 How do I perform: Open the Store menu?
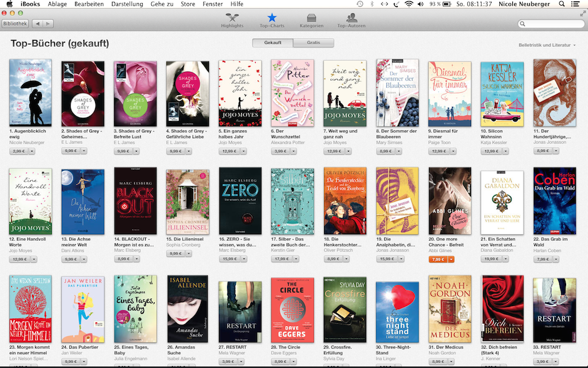click(188, 4)
